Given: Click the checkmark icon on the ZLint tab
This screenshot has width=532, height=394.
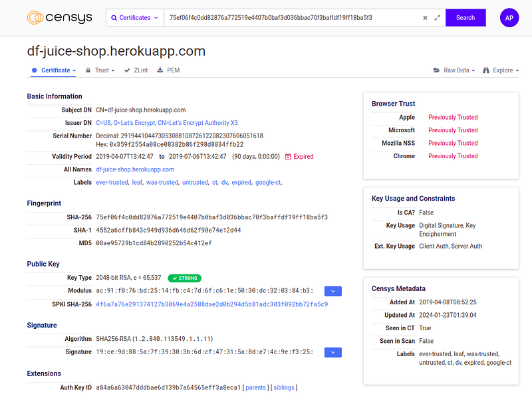Looking at the screenshot, I should pyautogui.click(x=127, y=70).
